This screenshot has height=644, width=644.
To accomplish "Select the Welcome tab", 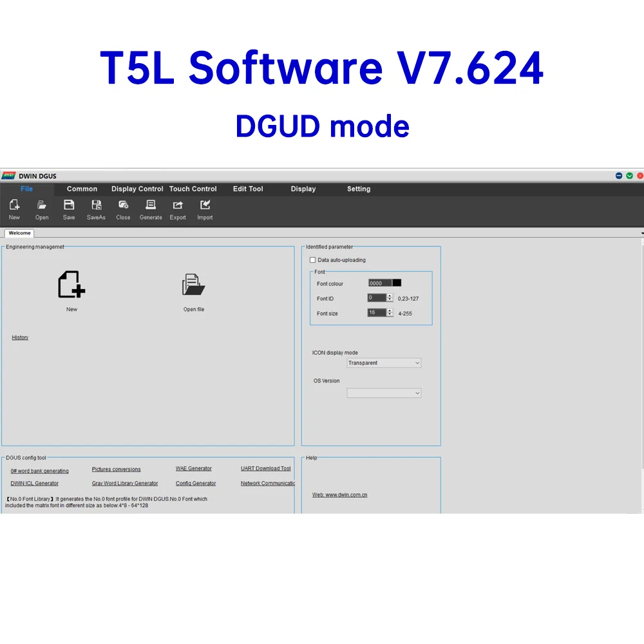I will click(x=19, y=233).
